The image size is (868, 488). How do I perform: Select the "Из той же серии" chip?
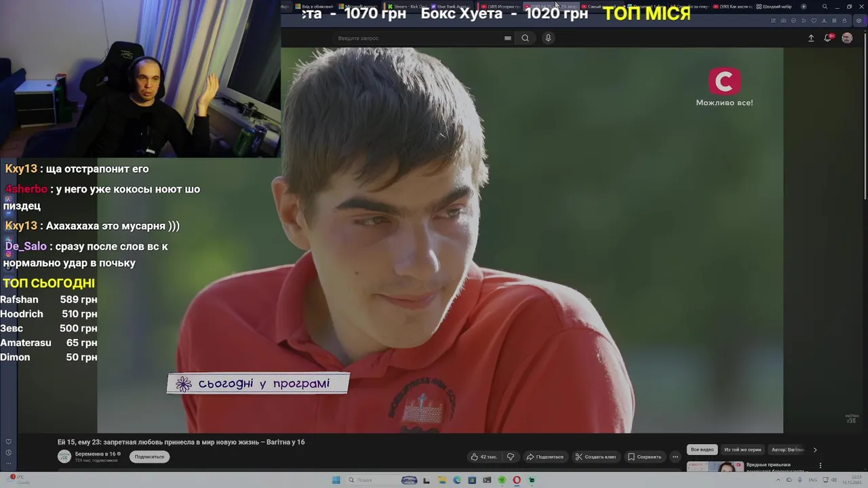point(743,449)
